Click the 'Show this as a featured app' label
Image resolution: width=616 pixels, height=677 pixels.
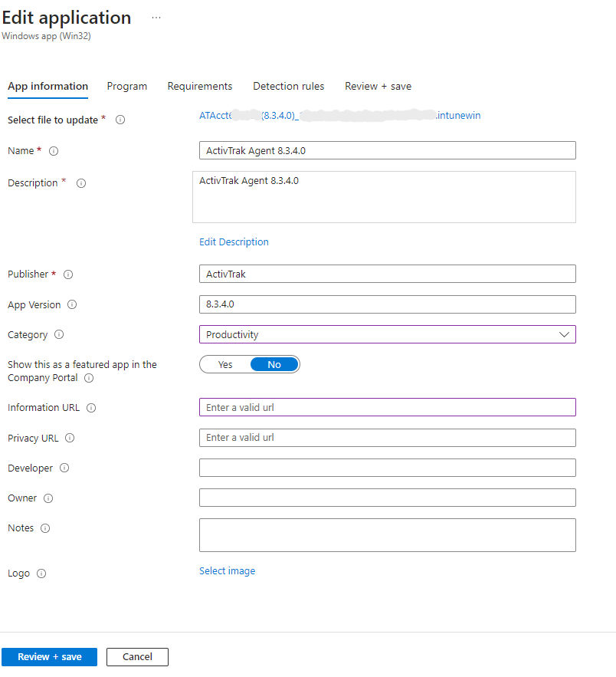click(x=82, y=371)
